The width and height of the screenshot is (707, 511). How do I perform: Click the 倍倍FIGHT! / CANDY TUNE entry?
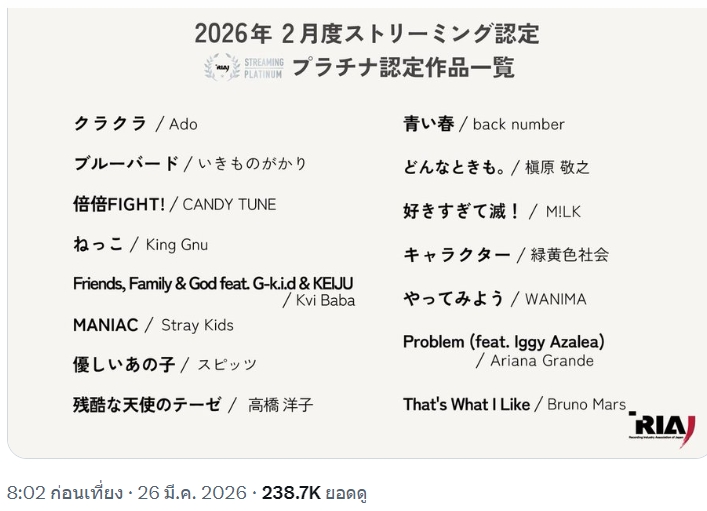(174, 204)
